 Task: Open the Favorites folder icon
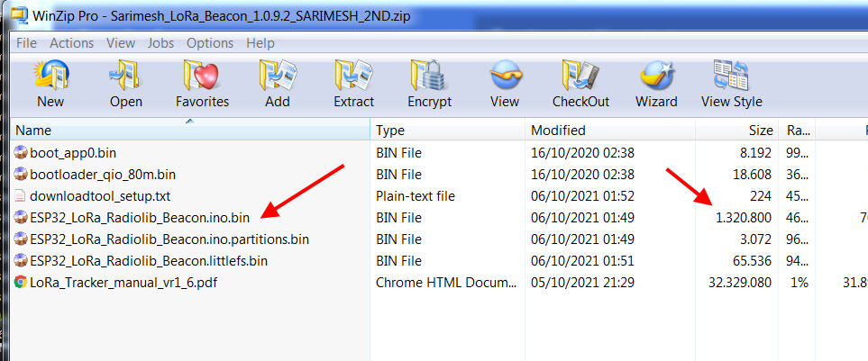click(x=202, y=76)
